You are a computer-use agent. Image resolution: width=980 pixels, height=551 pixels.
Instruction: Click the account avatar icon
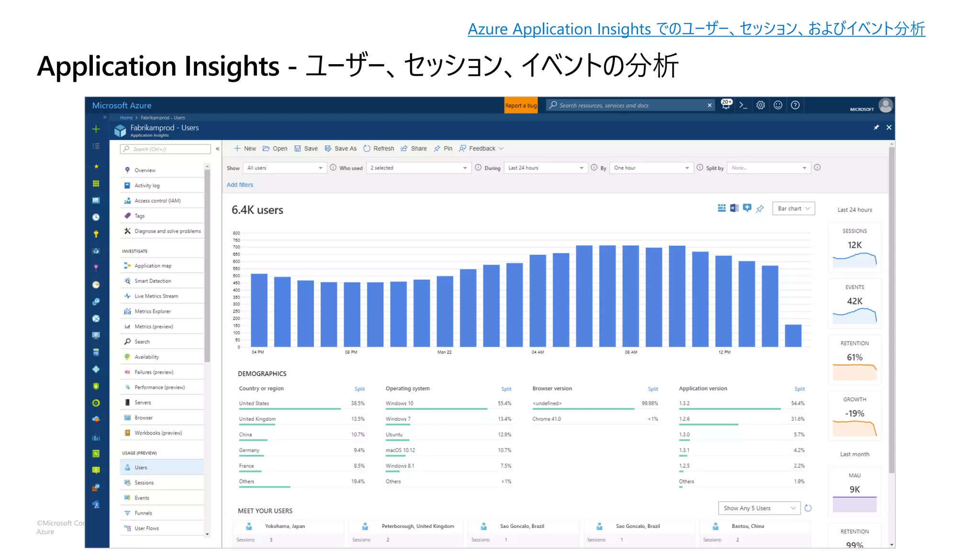(x=886, y=105)
